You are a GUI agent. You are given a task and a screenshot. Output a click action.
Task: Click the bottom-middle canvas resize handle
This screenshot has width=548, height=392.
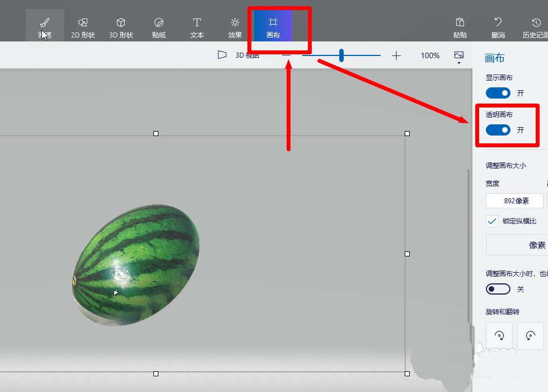click(x=156, y=374)
